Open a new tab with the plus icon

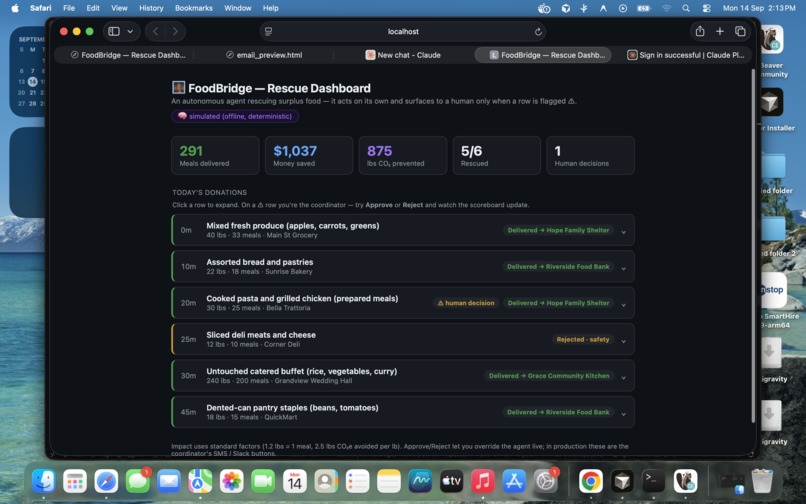coord(720,31)
